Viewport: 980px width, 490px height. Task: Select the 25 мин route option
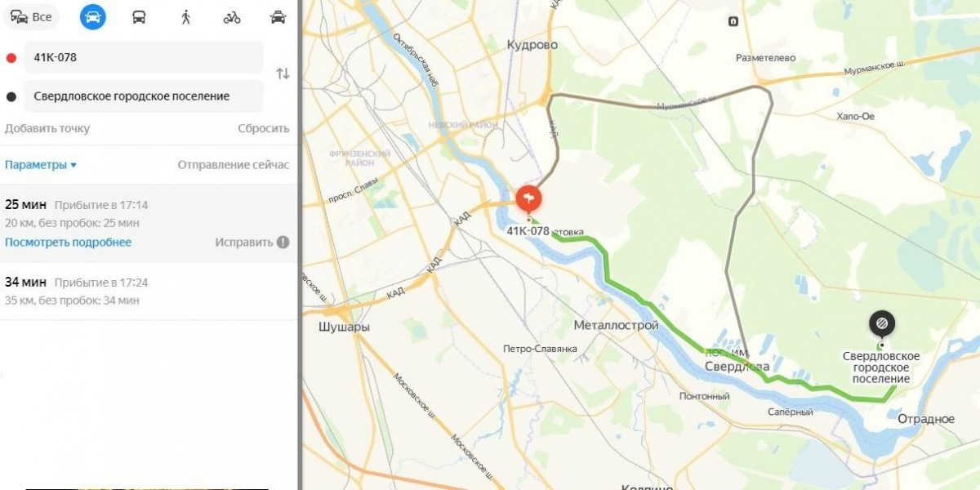point(149,223)
